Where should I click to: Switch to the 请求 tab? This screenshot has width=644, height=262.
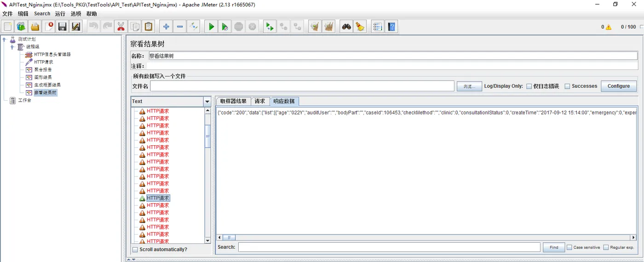(260, 101)
